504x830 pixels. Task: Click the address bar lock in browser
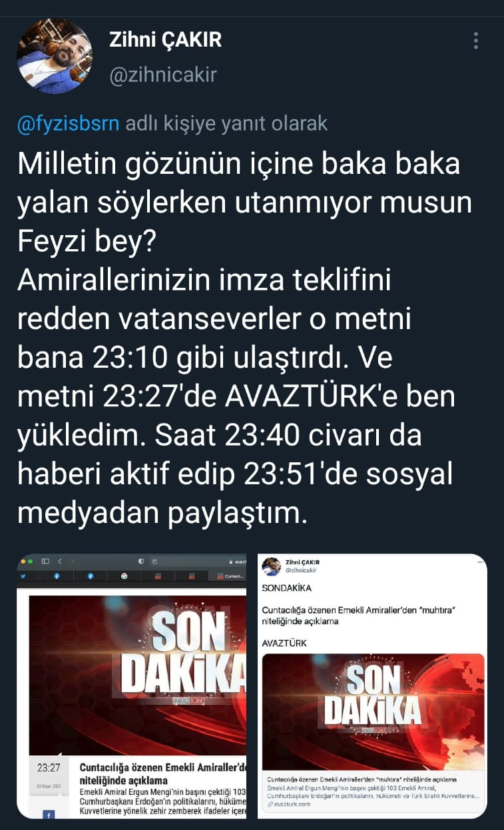pos(230,562)
